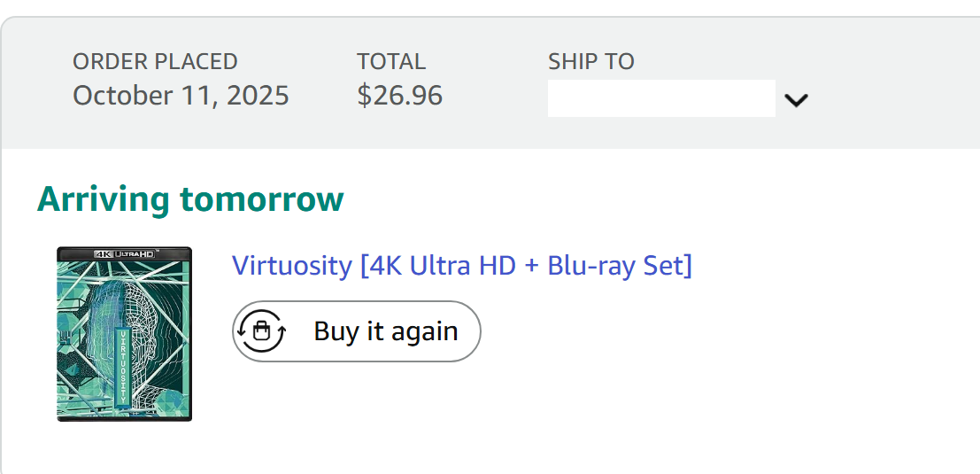Image resolution: width=980 pixels, height=474 pixels.
Task: Click the Ship To recipient name field
Action: [661, 98]
